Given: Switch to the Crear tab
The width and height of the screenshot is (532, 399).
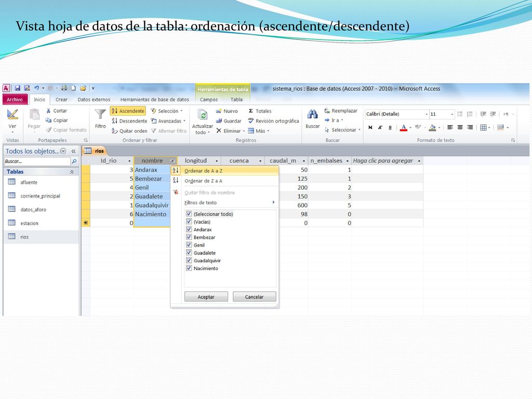Looking at the screenshot, I should [61, 99].
